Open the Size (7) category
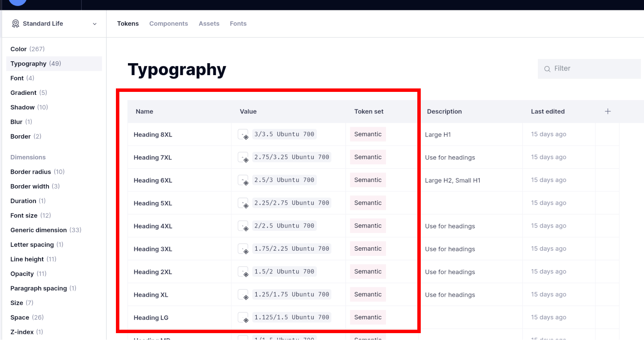Screen dimensions: 644x340 coord(54,303)
